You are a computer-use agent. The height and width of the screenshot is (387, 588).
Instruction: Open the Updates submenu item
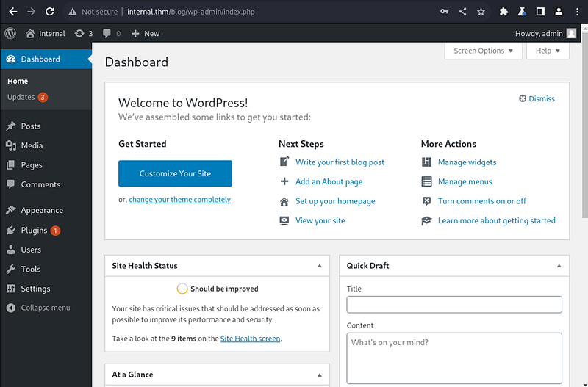point(27,97)
